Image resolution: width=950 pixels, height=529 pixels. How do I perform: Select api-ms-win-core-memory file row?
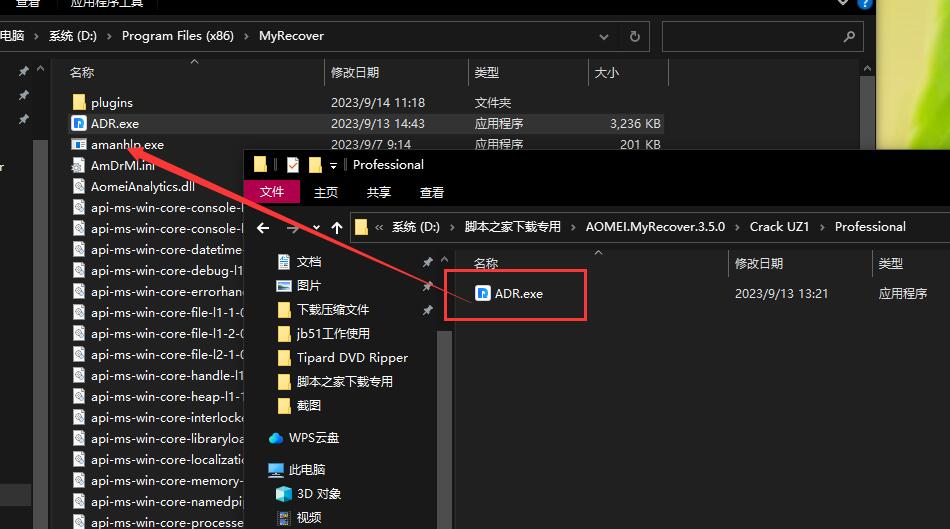coord(156,481)
